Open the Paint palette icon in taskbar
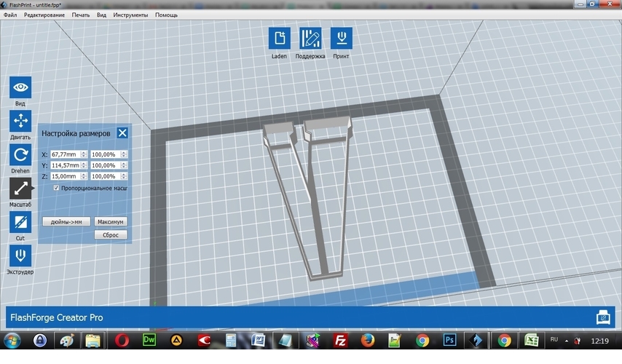Viewport: 622px width, 364px height. tap(67, 341)
